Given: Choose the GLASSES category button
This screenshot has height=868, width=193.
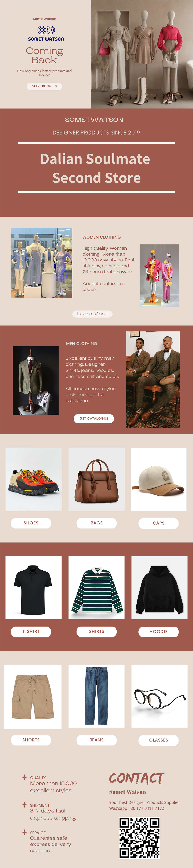Looking at the screenshot, I should [x=158, y=740].
